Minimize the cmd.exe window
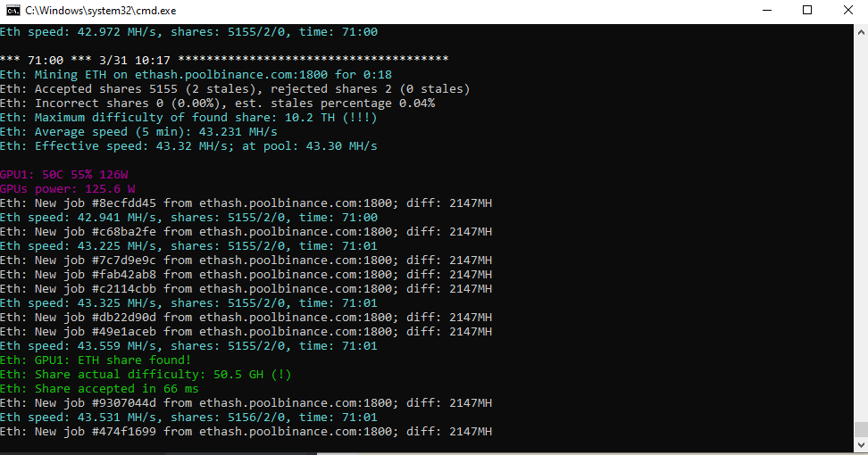Image resolution: width=868 pixels, height=455 pixels. 767,11
